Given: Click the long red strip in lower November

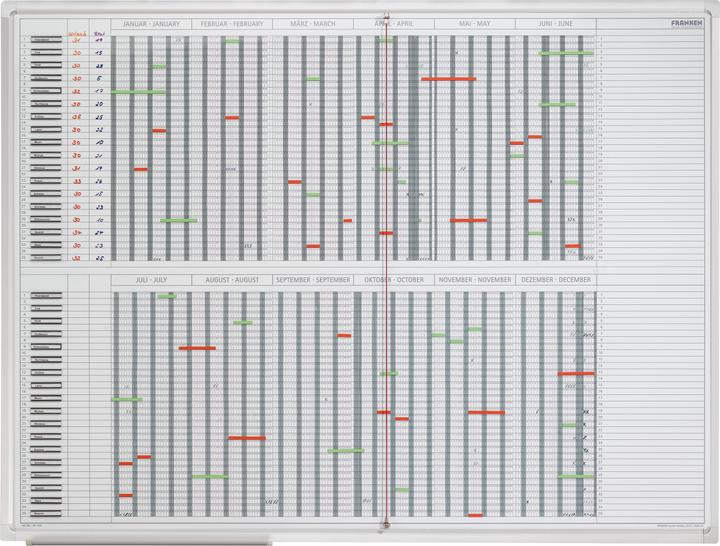Looking at the screenshot, I should (x=486, y=412).
